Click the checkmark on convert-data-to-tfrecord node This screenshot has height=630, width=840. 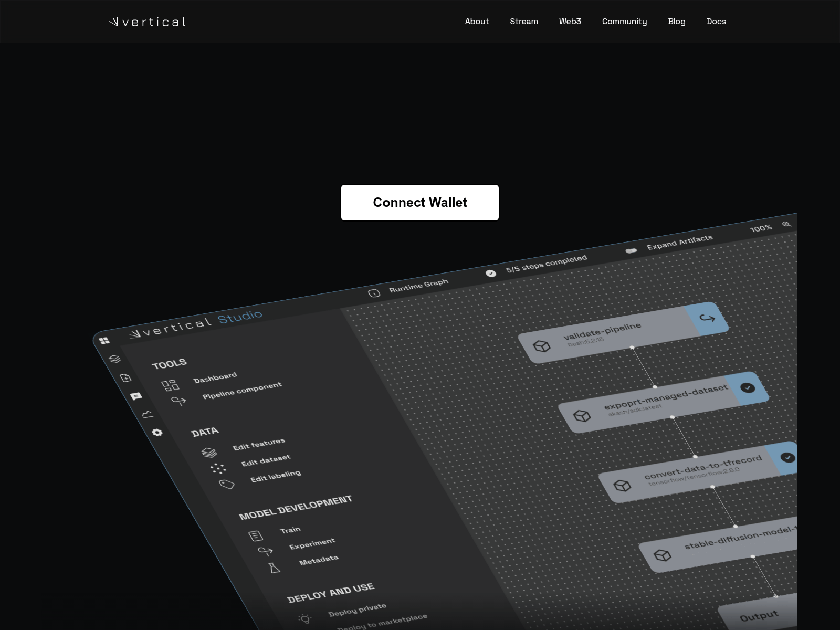787,457
